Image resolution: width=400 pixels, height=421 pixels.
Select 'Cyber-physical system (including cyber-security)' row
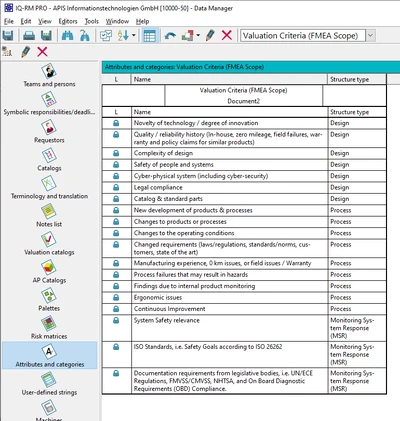tap(244, 176)
